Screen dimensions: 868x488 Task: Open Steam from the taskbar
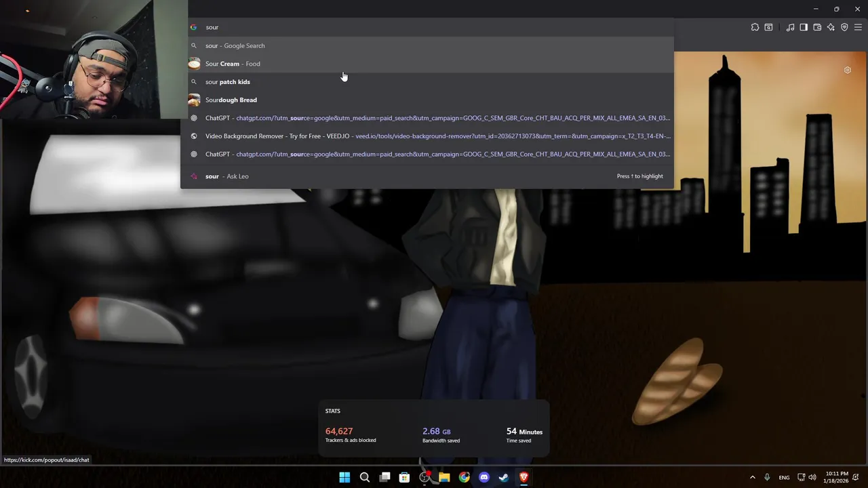(504, 477)
